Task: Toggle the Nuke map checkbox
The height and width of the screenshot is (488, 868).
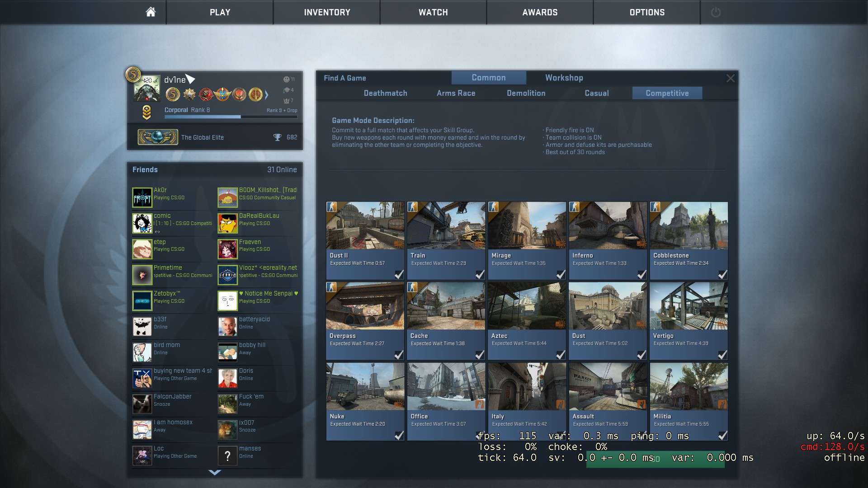Action: [x=399, y=435]
